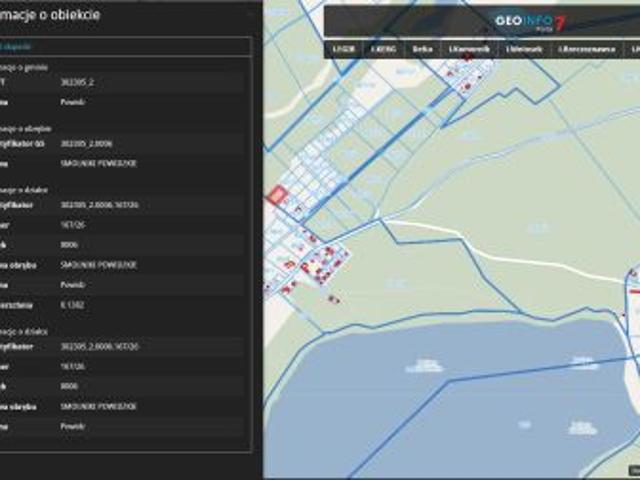
Task: Open the i.EGiB module tab
Action: tap(345, 48)
